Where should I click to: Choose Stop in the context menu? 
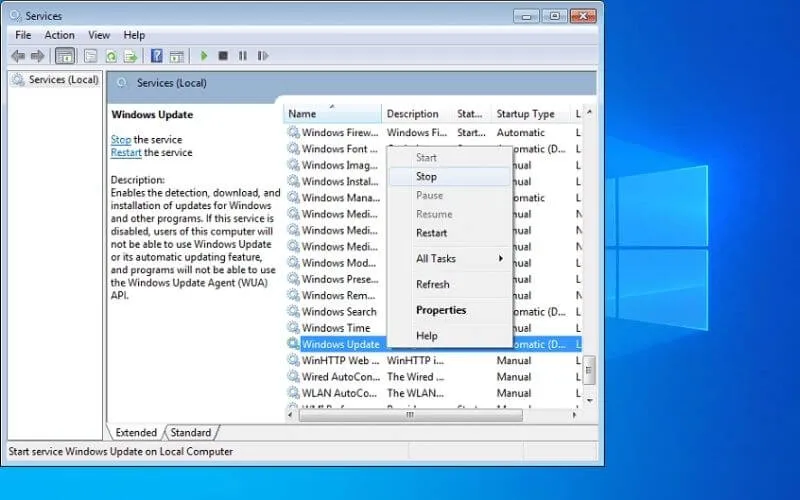(427, 176)
